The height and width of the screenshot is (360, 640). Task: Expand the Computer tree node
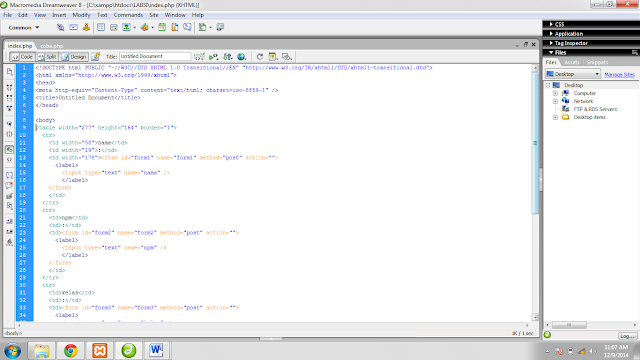(556, 93)
